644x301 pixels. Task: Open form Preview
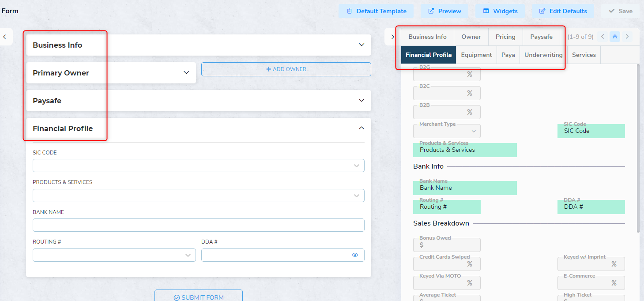coord(444,11)
